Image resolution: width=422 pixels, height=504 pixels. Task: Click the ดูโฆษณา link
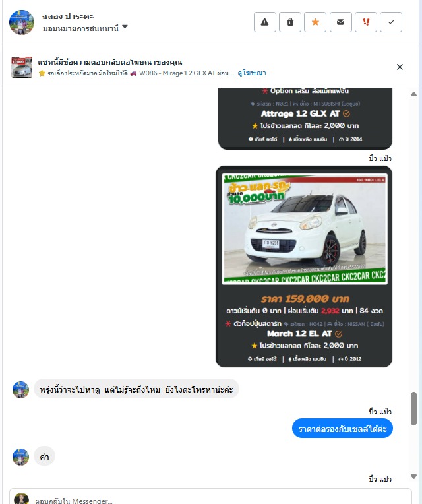point(252,73)
